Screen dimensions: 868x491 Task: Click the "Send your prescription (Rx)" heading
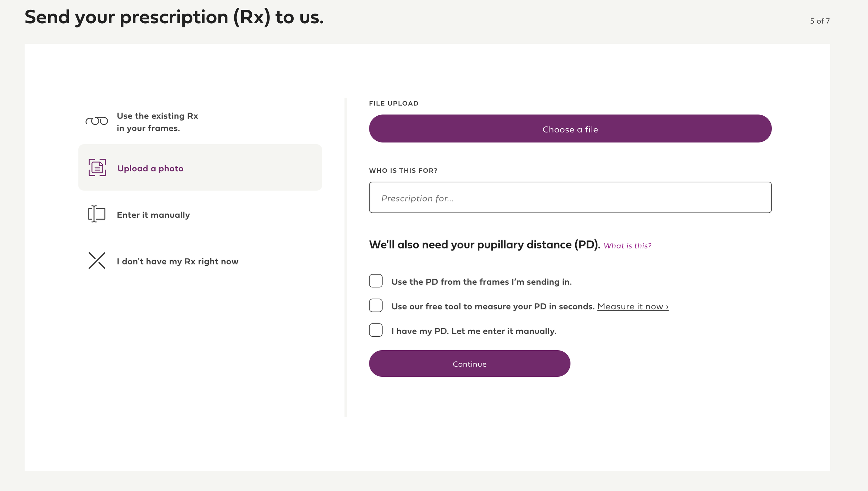point(174,17)
